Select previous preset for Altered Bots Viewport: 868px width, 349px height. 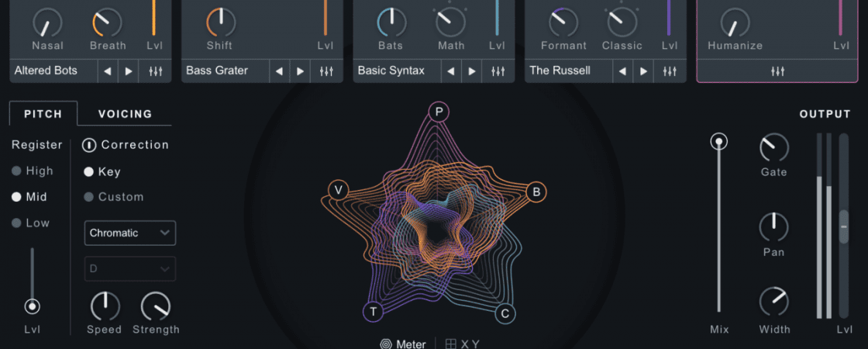click(108, 71)
